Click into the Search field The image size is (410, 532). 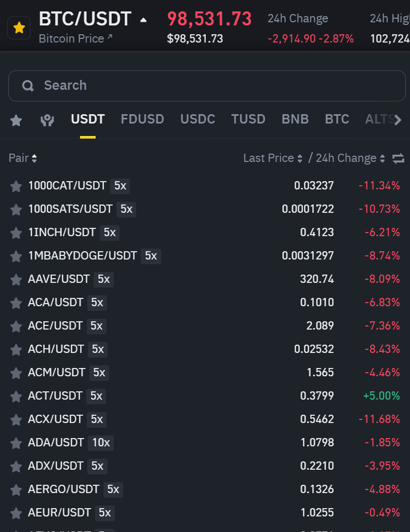(x=207, y=86)
